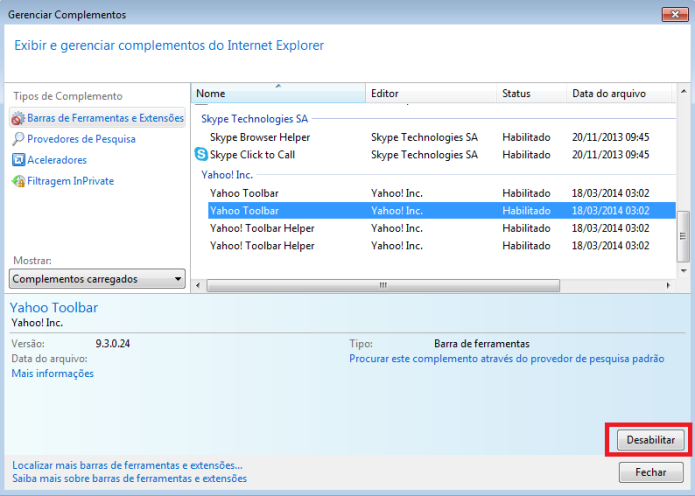
Task: Open Filtragem InPrivate add-on type
Action: coord(70,181)
